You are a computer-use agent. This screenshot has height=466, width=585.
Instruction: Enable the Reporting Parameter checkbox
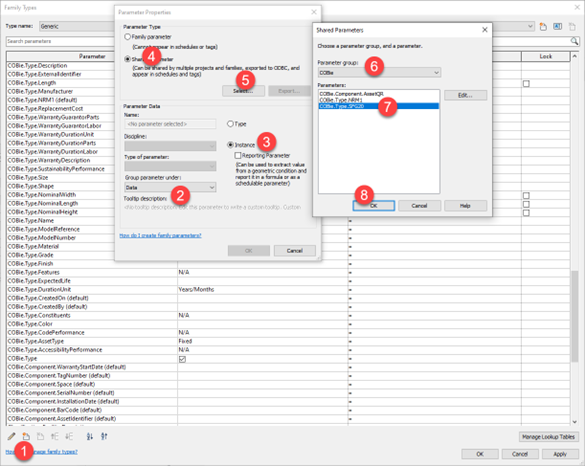(x=238, y=155)
